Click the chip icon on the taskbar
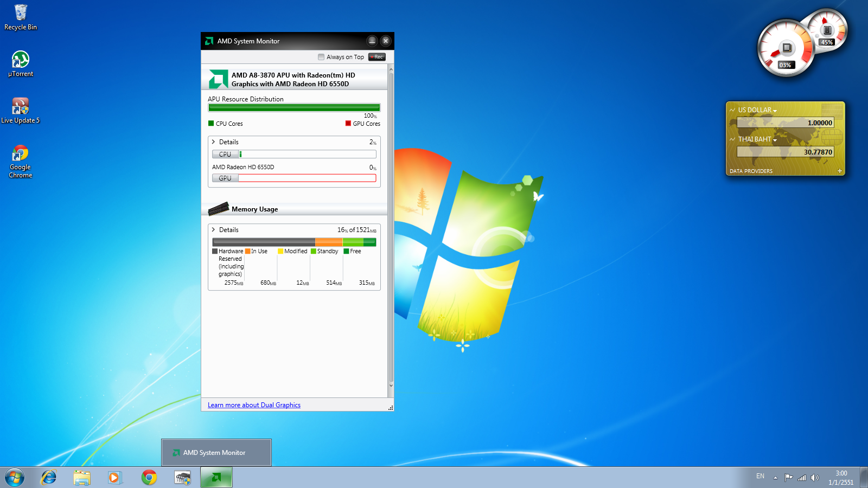 [182, 478]
